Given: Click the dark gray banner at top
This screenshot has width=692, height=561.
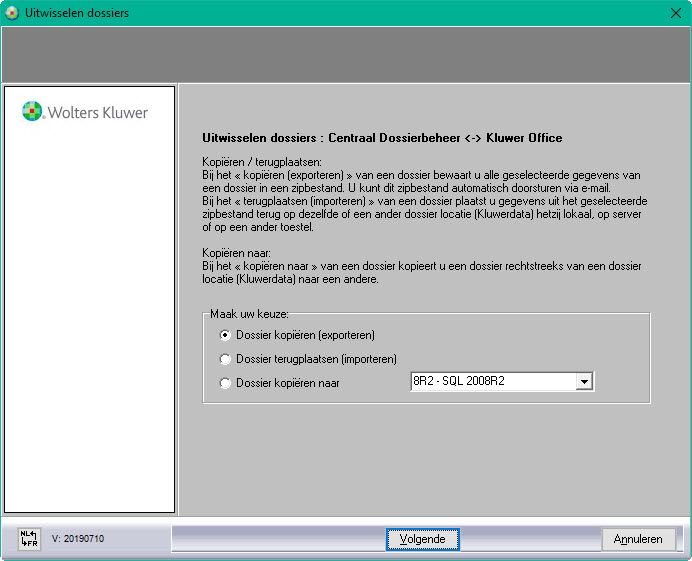Looking at the screenshot, I should click(346, 55).
